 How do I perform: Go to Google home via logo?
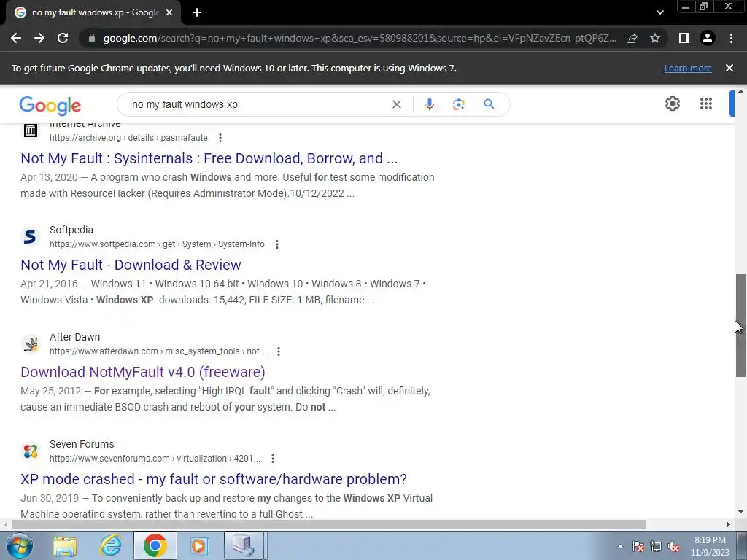tap(50, 105)
